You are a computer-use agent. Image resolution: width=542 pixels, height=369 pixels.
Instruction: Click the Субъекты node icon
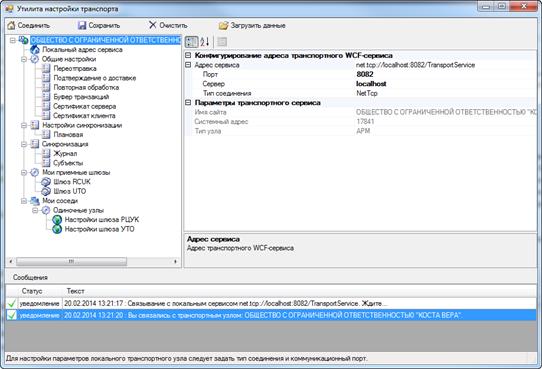tap(46, 163)
